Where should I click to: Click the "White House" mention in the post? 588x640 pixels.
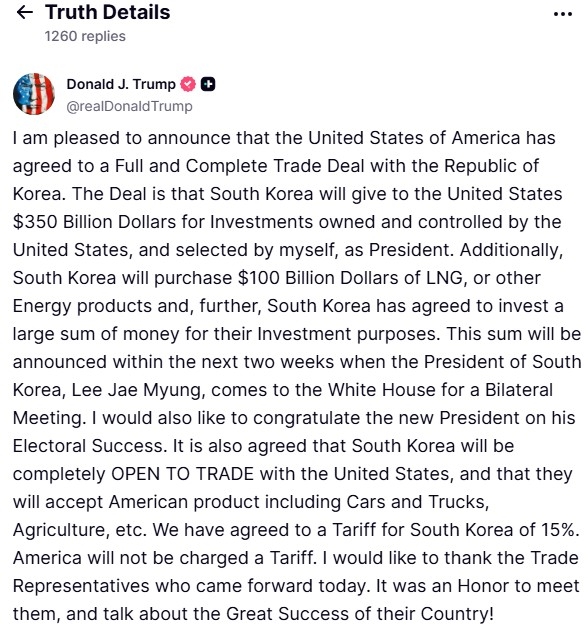pos(382,390)
